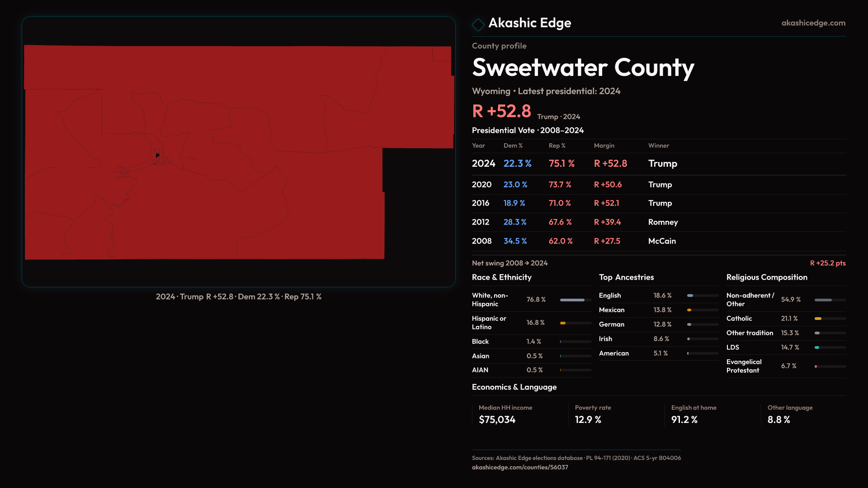868x488 pixels.
Task: Open the akashicedge.com link in the header
Action: (x=813, y=23)
